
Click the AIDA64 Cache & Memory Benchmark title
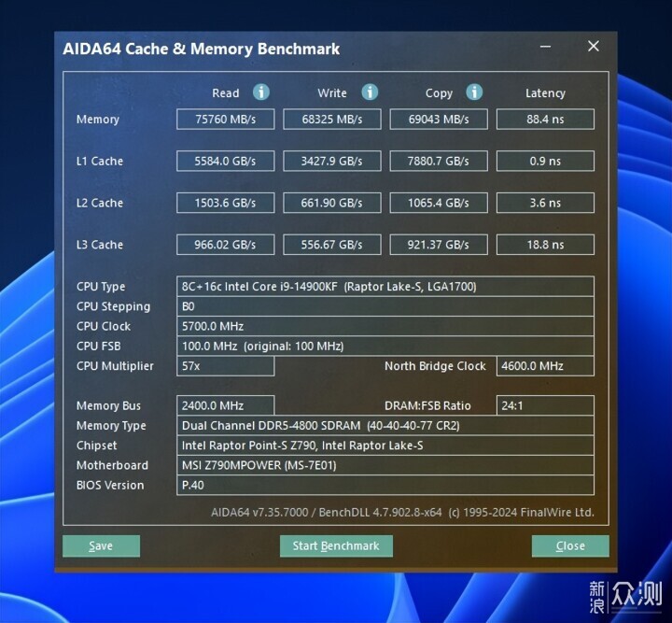[201, 49]
